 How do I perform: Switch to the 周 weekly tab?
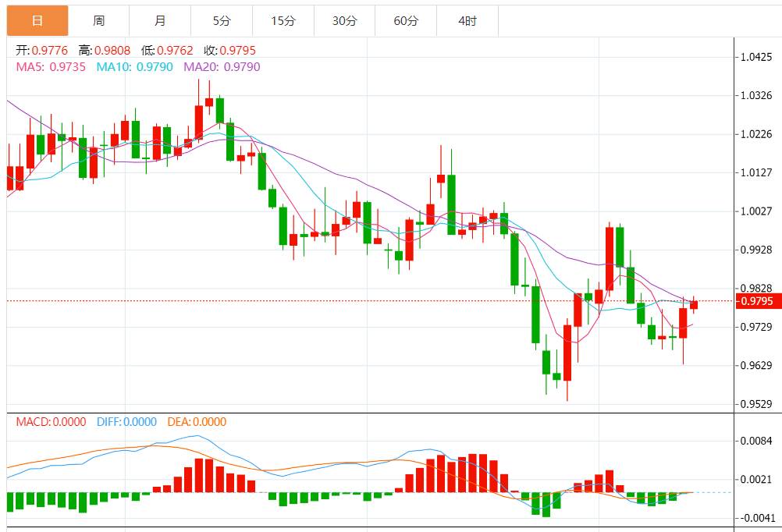click(99, 21)
